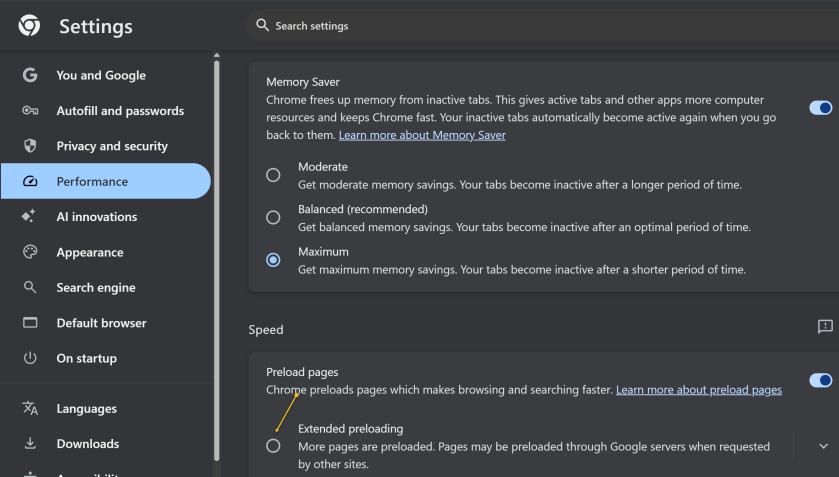Click the Speed section feedback icon

[x=824, y=327]
